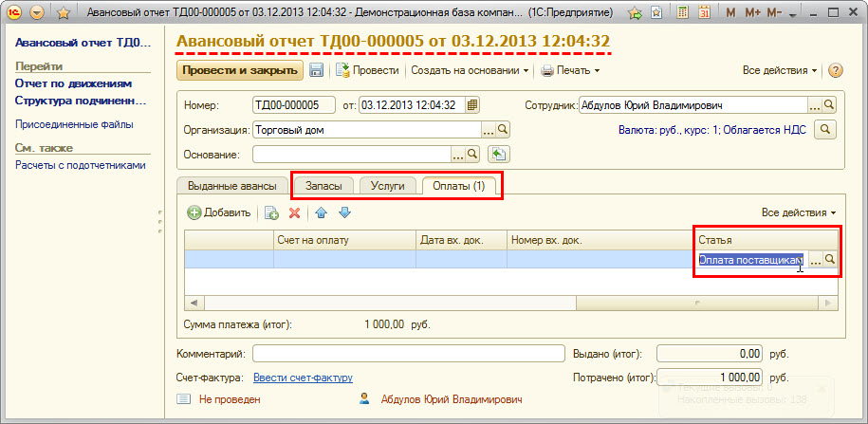Open Отчет по движениям in navigation panel
Viewport: 868px width, 424px height.
click(73, 84)
